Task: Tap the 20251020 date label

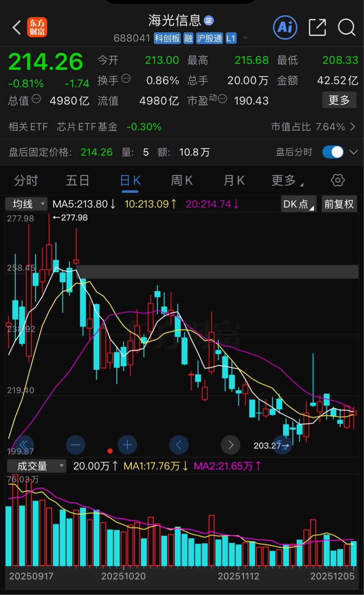Action: click(x=124, y=576)
